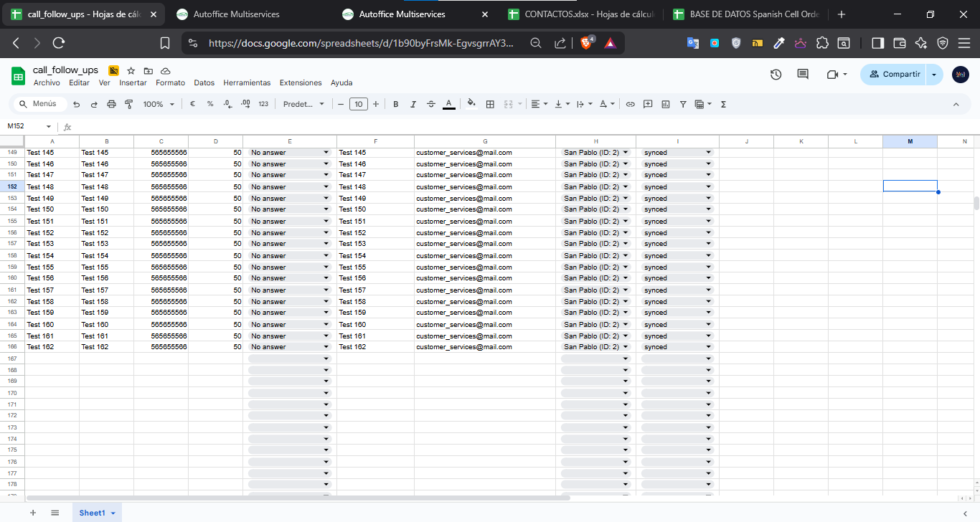The image size is (980, 522).
Task: Open version history clock icon
Action: (776, 75)
